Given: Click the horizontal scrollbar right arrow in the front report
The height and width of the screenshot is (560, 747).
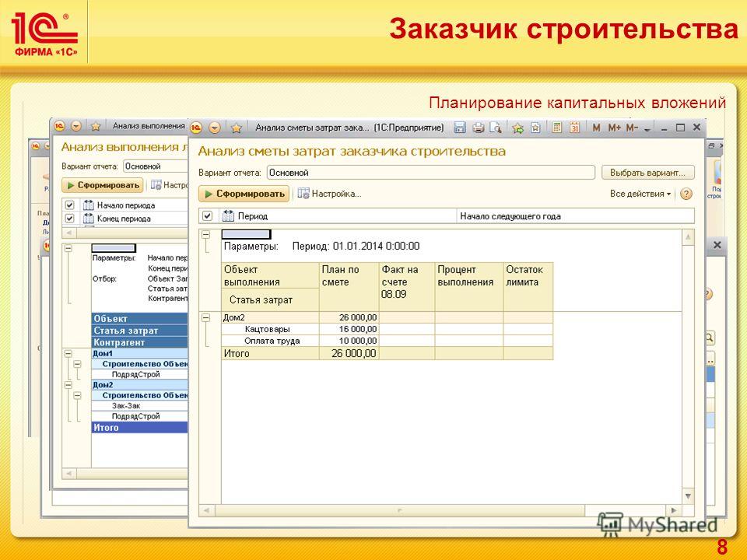Looking at the screenshot, I should point(673,510).
